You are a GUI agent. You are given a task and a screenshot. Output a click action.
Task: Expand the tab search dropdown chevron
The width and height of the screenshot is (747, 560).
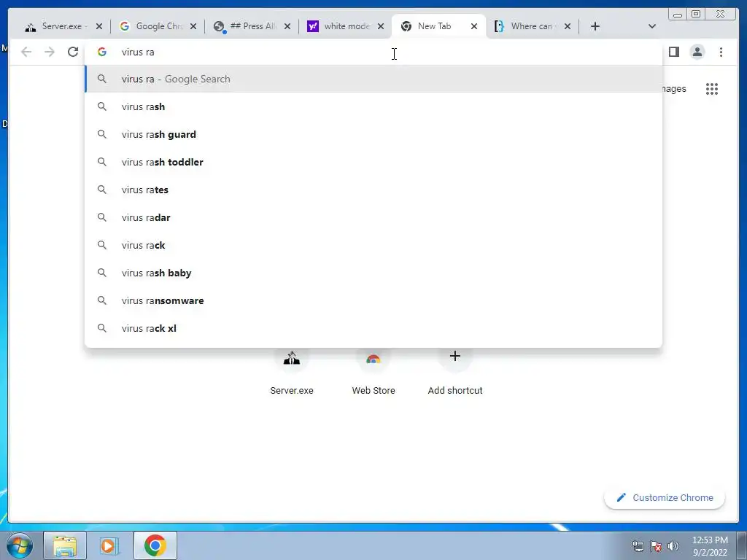pos(652,26)
